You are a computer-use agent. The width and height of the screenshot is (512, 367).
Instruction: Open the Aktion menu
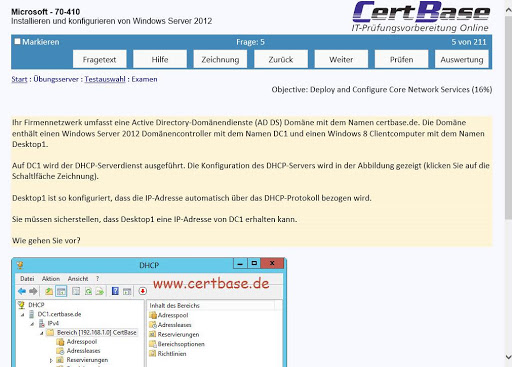[51, 279]
